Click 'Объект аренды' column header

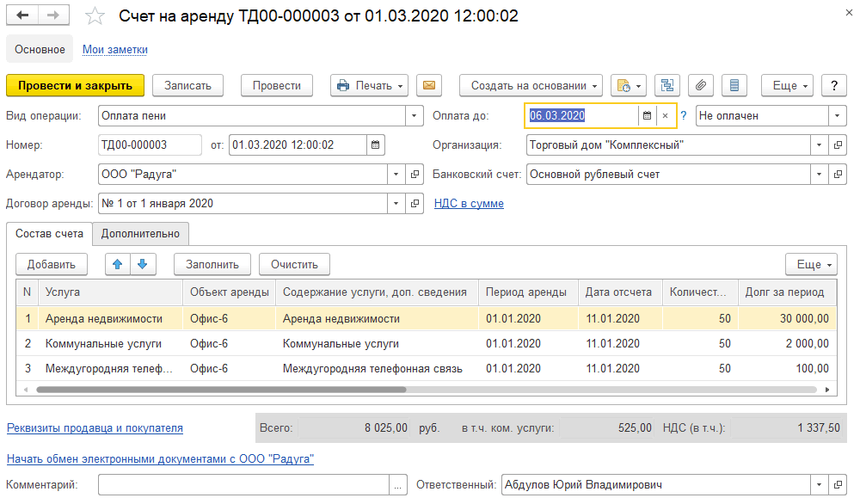(x=230, y=292)
